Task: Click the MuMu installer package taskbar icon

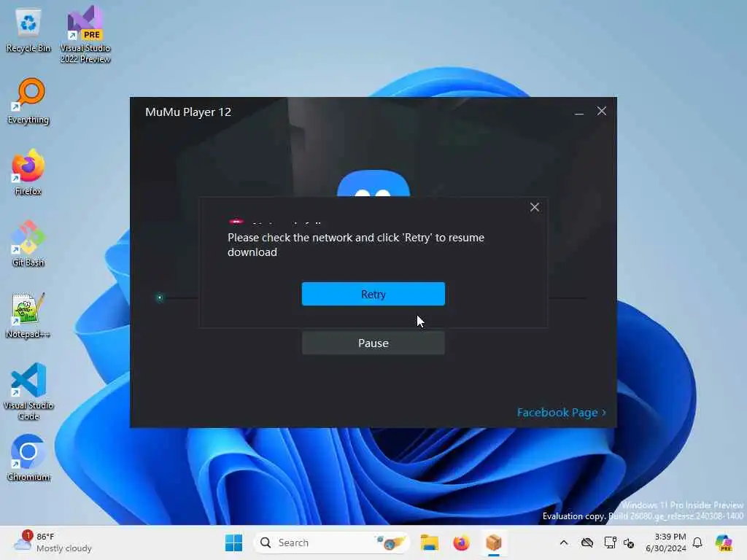Action: (494, 542)
